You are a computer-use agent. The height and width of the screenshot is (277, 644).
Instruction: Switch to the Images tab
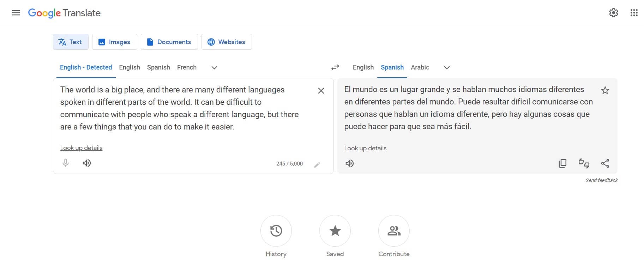click(x=115, y=42)
